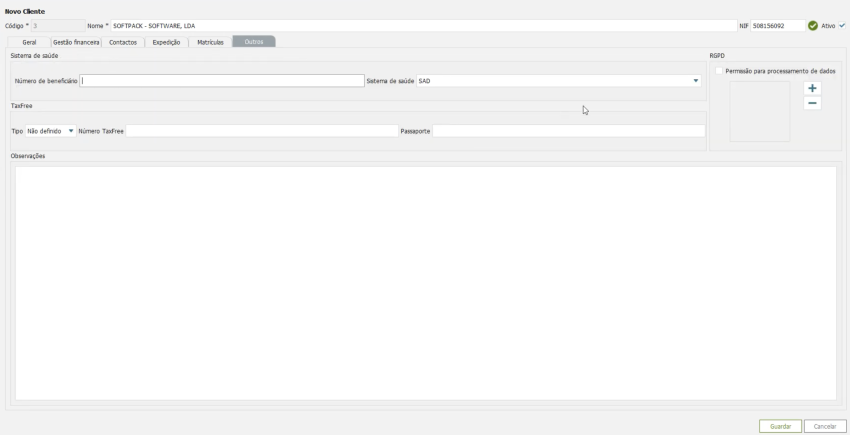The image size is (850, 435).
Task: Switch to the Matrículas tab
Action: [x=210, y=42]
